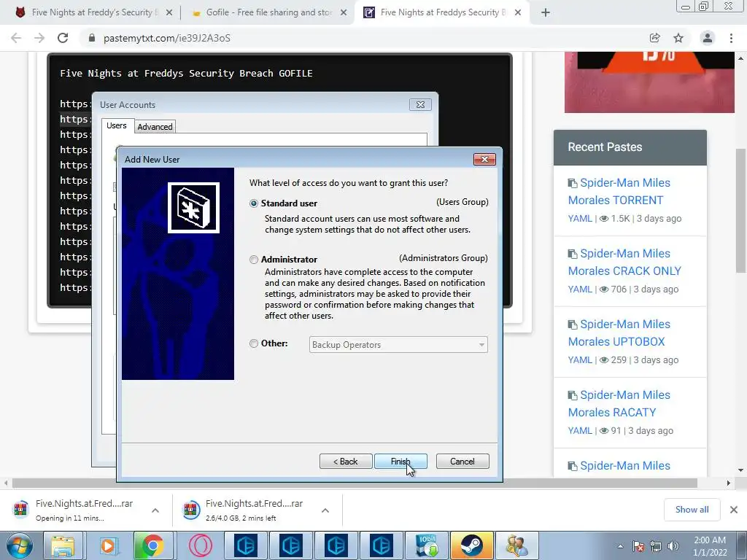
Task: Open the Backup Operators group dropdown
Action: click(398, 345)
